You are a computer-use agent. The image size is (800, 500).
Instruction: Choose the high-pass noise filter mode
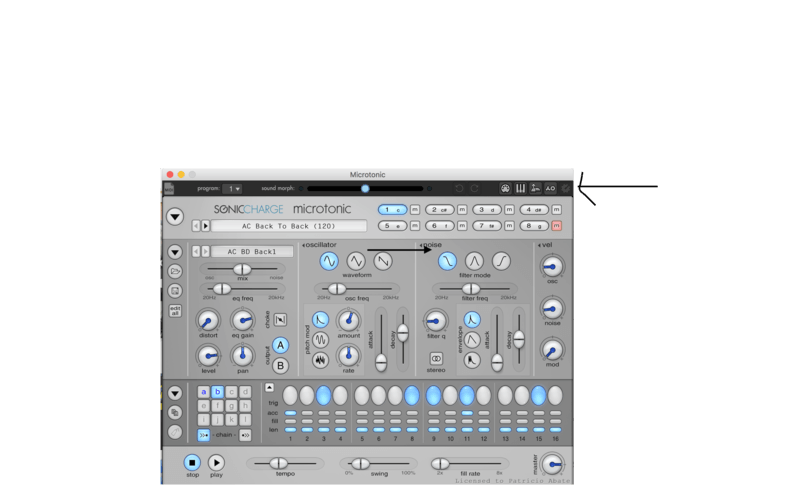click(x=501, y=261)
